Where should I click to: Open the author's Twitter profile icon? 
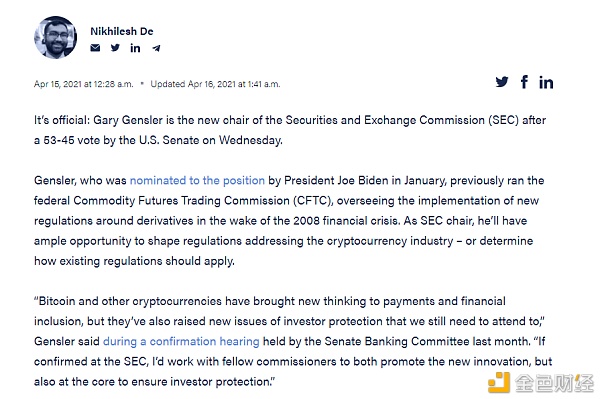(115, 48)
